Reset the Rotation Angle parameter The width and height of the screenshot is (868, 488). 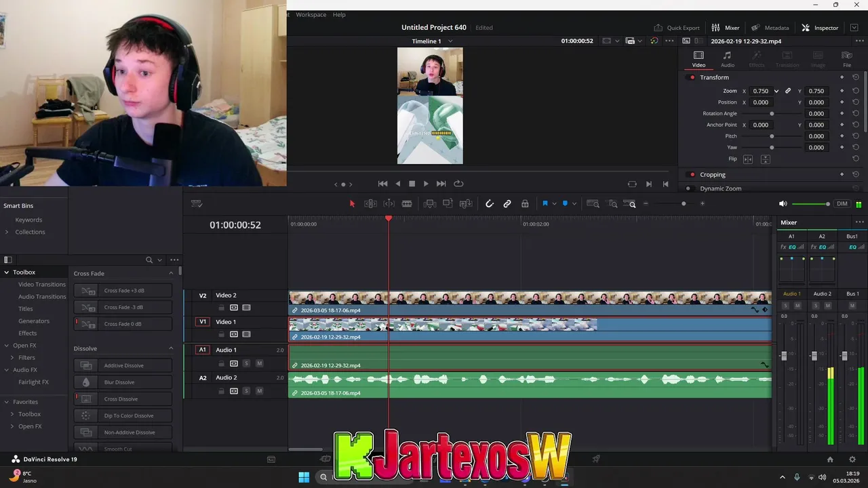pyautogui.click(x=856, y=114)
